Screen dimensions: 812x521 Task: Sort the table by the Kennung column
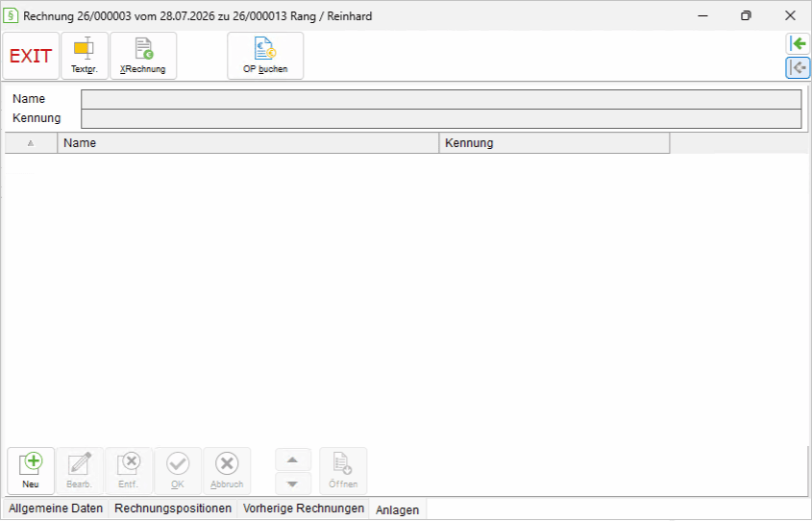pos(554,143)
